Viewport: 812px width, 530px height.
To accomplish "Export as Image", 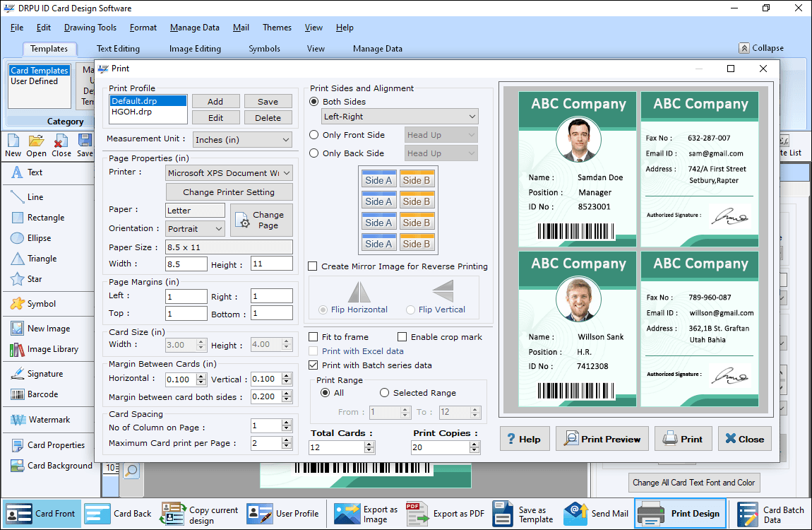I will coord(366,514).
